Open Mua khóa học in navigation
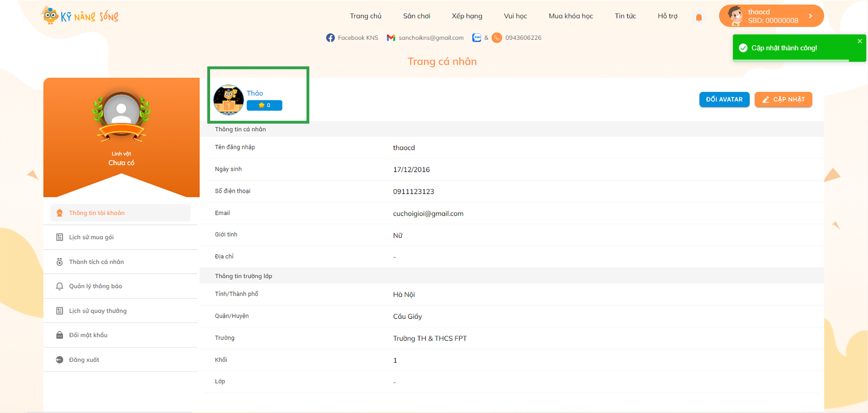The image size is (868, 413). pyautogui.click(x=571, y=16)
